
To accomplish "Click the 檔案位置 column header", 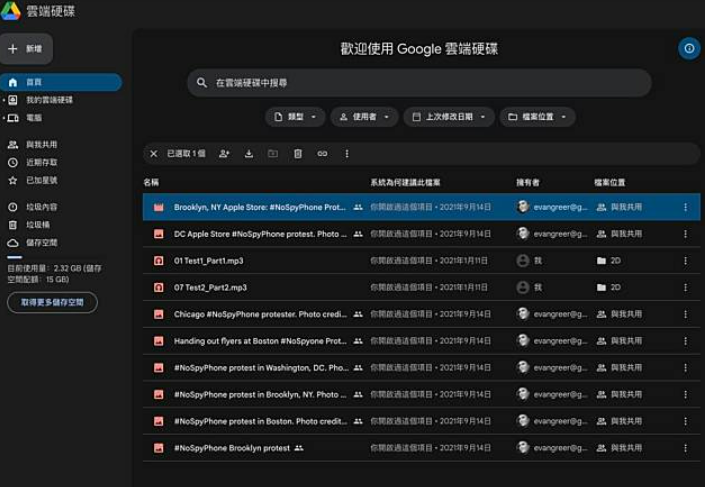I will [609, 182].
